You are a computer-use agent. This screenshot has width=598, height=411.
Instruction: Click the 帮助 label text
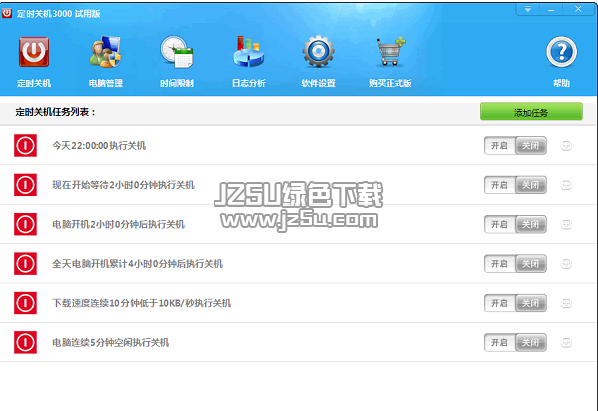(x=561, y=83)
